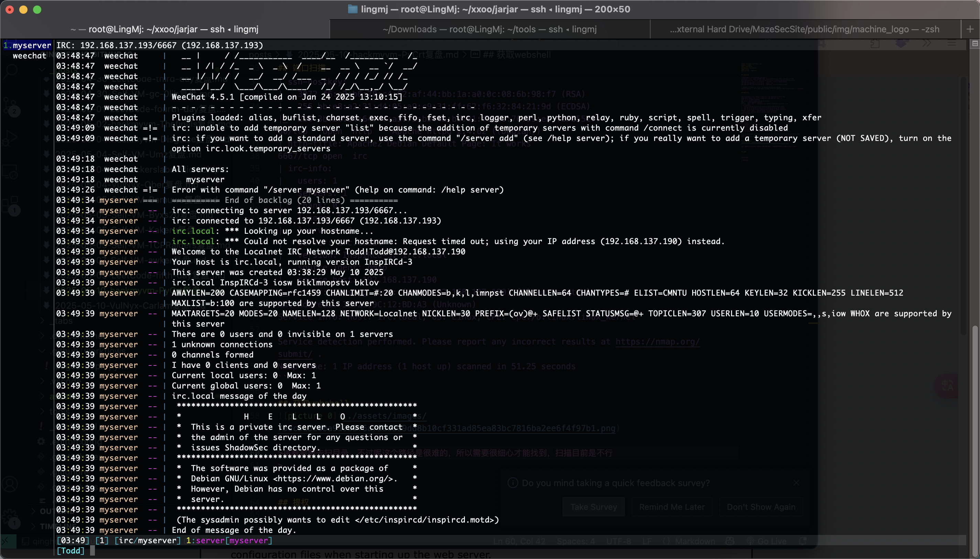The image size is (980, 559).
Task: Click the WeeChat 4.5.1 compiled version line
Action: 287,97
